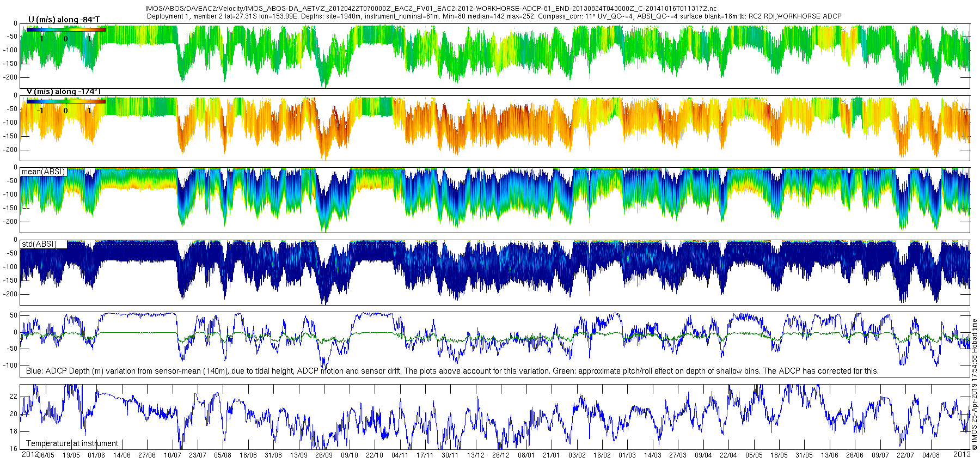Image resolution: width=980 pixels, height=463 pixels.
Task: Click the '08/01' date tick label
Action: click(526, 455)
